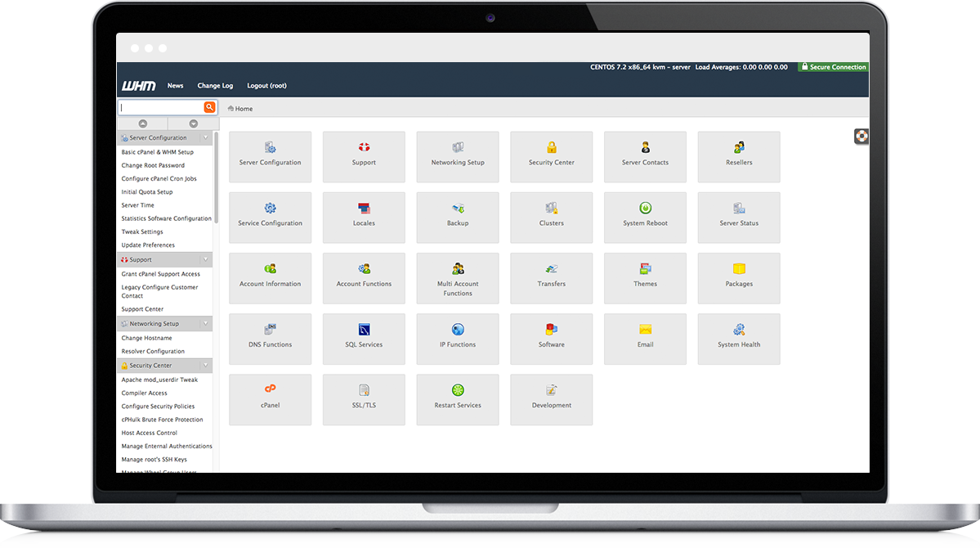Open the SQL Services icon
980x548 pixels.
click(x=364, y=330)
